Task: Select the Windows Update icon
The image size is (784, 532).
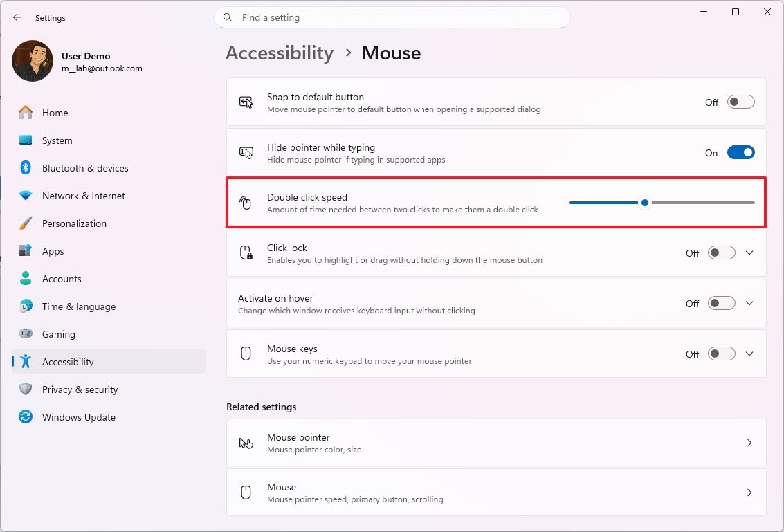Action: (x=25, y=417)
